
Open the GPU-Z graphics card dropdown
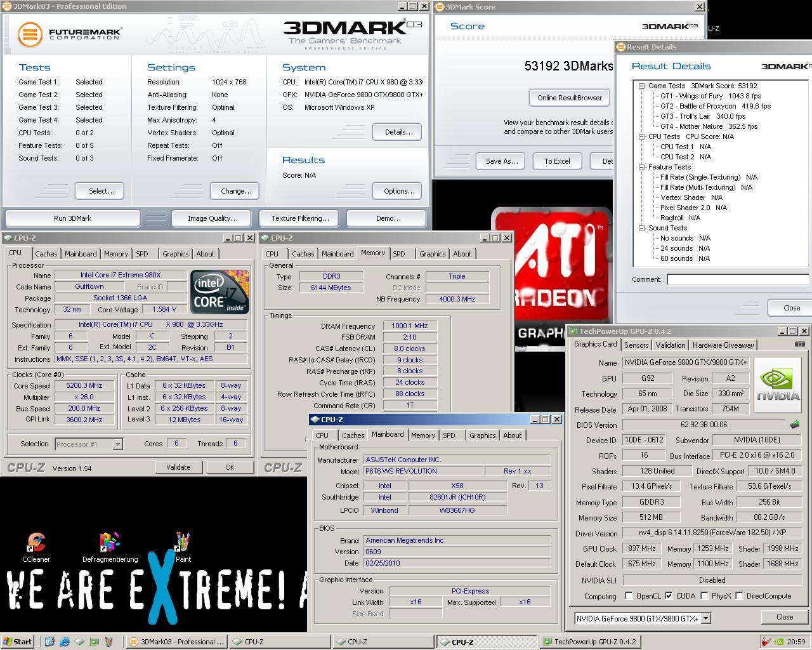pyautogui.click(x=705, y=618)
